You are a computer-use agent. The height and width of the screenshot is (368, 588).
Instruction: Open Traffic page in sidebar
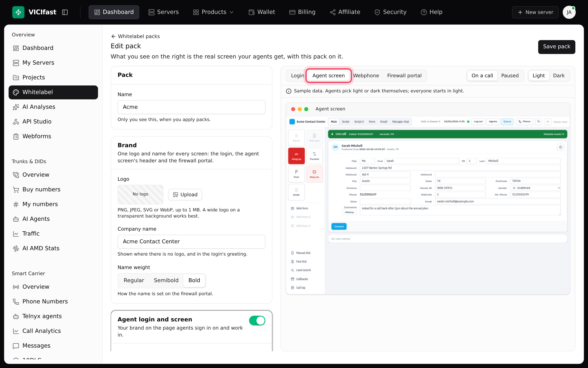53,234
